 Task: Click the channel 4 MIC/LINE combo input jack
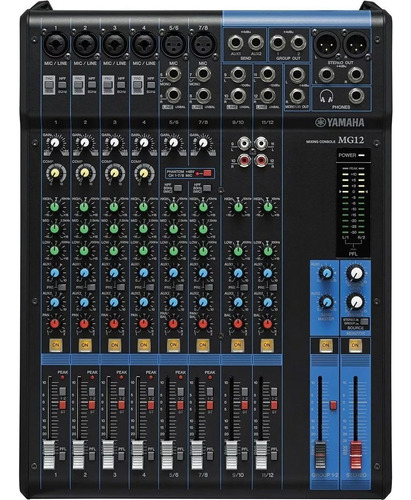click(144, 45)
